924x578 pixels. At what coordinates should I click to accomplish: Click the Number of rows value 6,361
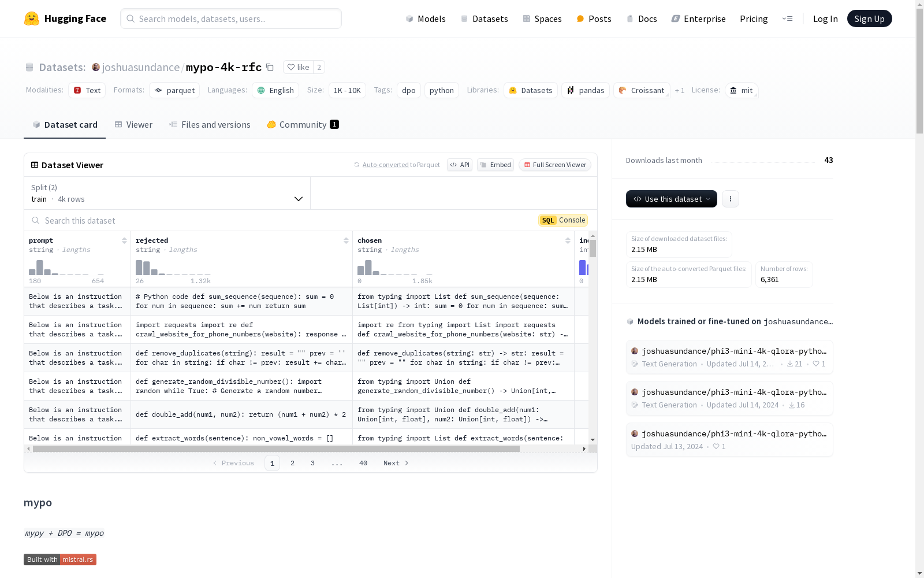770,280
